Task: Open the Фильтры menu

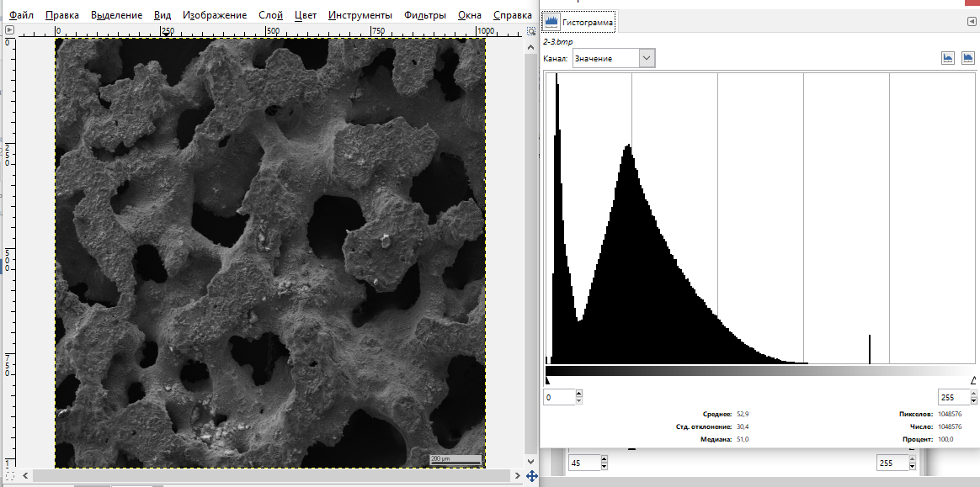Action: 425,15
